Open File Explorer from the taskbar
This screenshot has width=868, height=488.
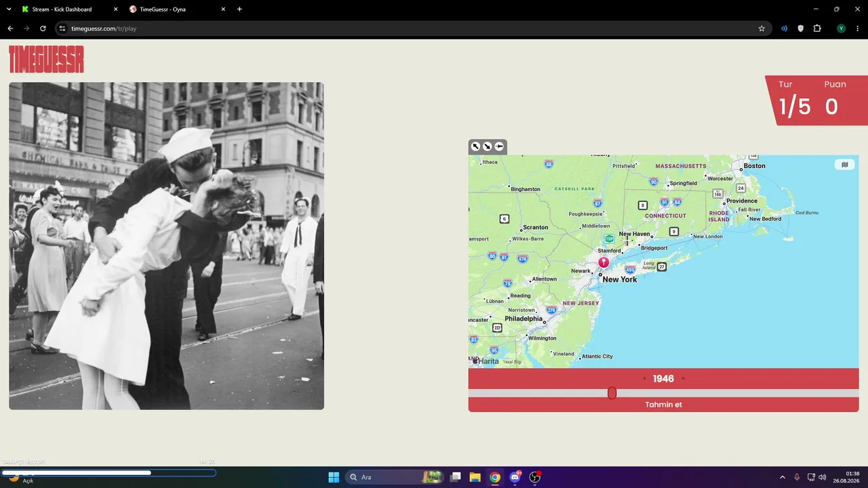(475, 477)
